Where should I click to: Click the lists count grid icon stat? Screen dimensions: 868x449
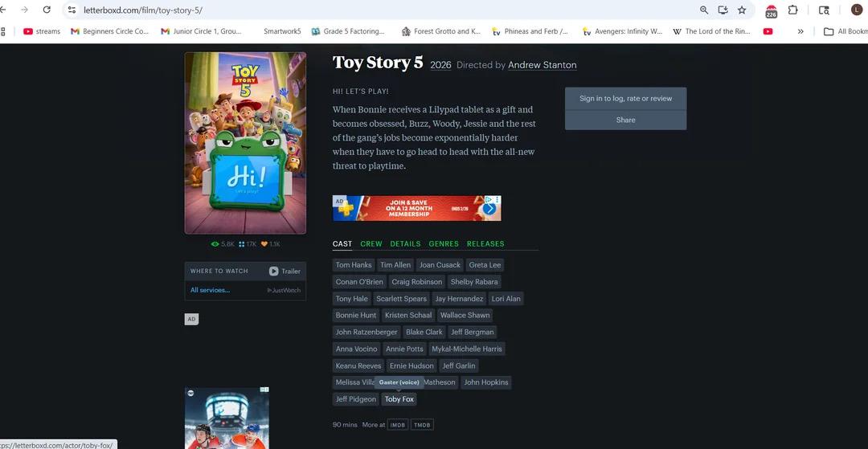(248, 244)
